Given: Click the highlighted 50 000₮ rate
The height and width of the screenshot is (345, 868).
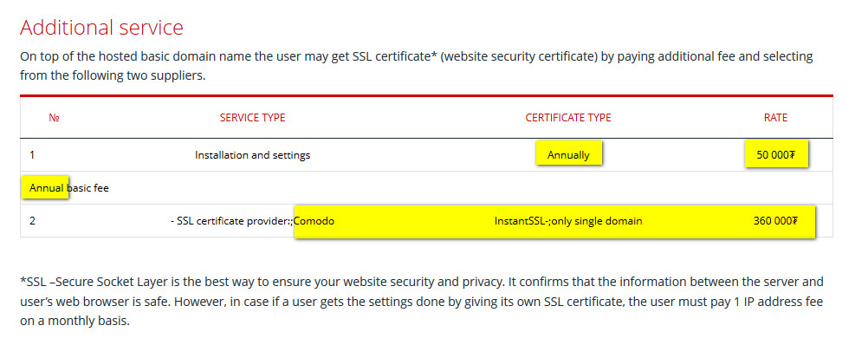Looking at the screenshot, I should 776,153.
